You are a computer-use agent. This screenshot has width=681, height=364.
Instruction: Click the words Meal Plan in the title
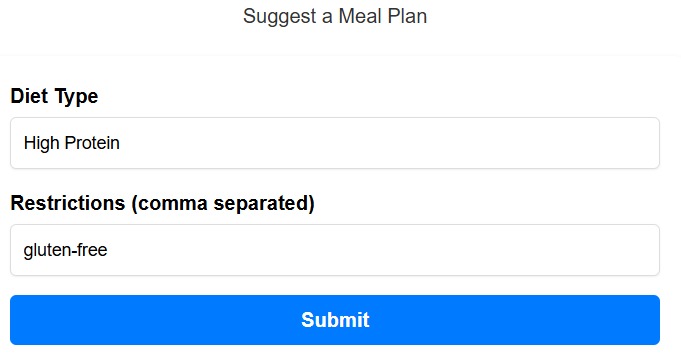point(383,17)
